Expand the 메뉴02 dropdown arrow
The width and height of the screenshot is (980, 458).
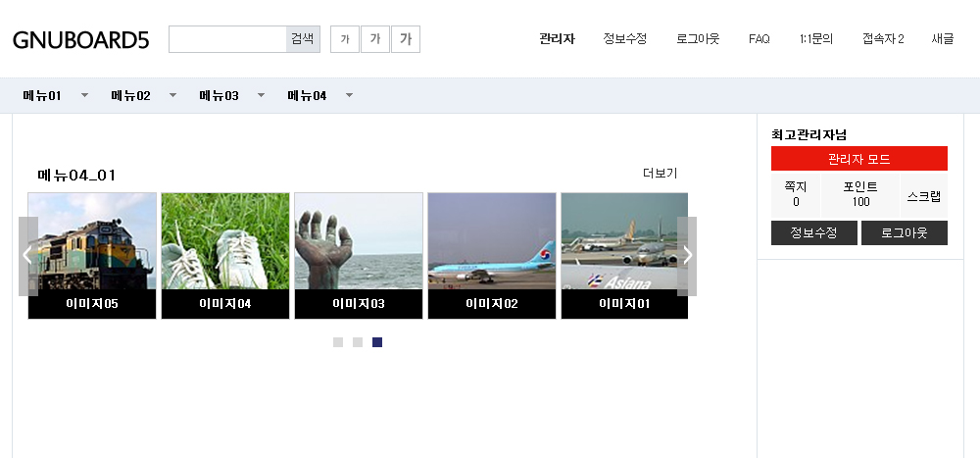(172, 95)
